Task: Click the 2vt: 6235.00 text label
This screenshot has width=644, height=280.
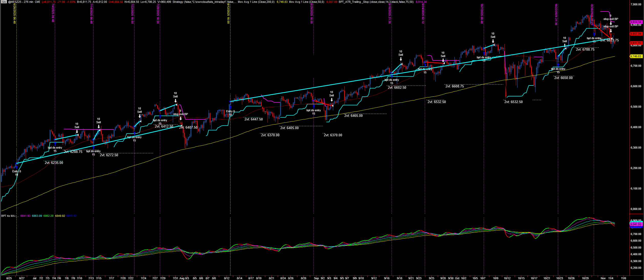Action: 54,163
